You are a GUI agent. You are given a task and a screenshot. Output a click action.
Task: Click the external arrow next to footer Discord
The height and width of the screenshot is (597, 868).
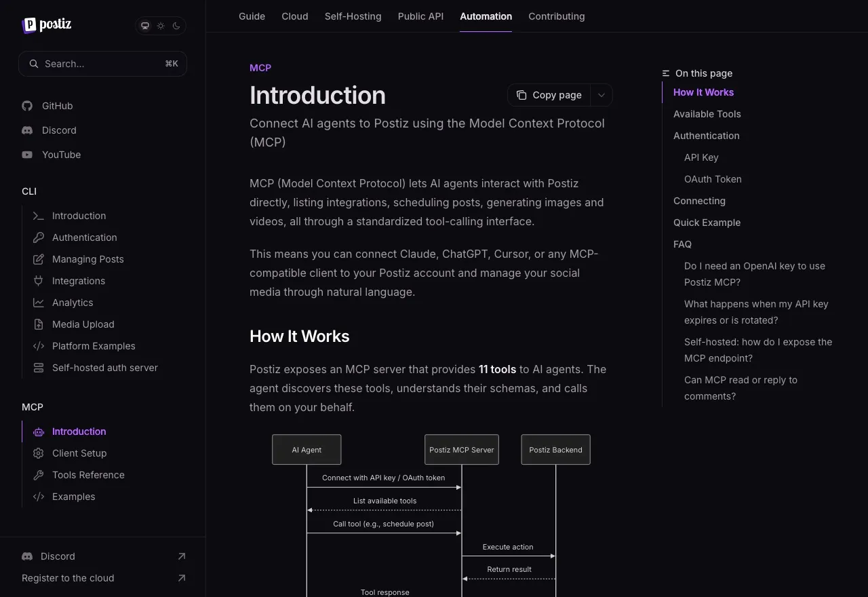[181, 556]
